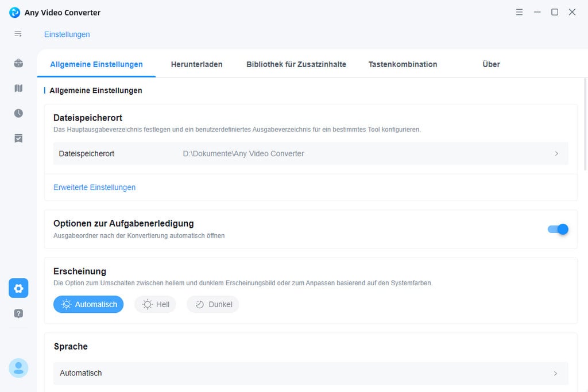Collapse the sidebar with the menu-fold icon
This screenshot has height=392, width=588.
[18, 34]
